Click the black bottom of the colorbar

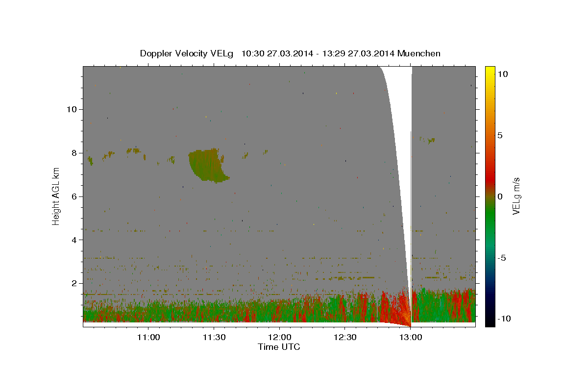point(490,321)
